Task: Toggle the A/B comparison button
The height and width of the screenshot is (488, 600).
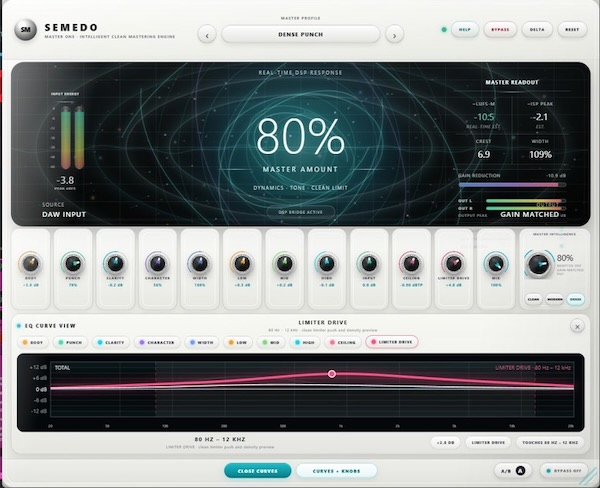Action: pyautogui.click(x=513, y=471)
